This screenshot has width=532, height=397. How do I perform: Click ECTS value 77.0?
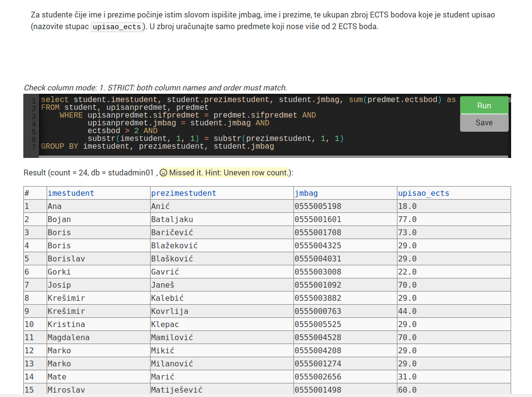454,220
